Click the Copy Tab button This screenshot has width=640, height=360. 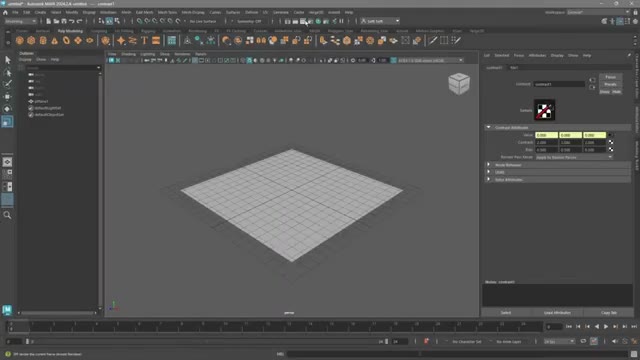[x=609, y=313]
